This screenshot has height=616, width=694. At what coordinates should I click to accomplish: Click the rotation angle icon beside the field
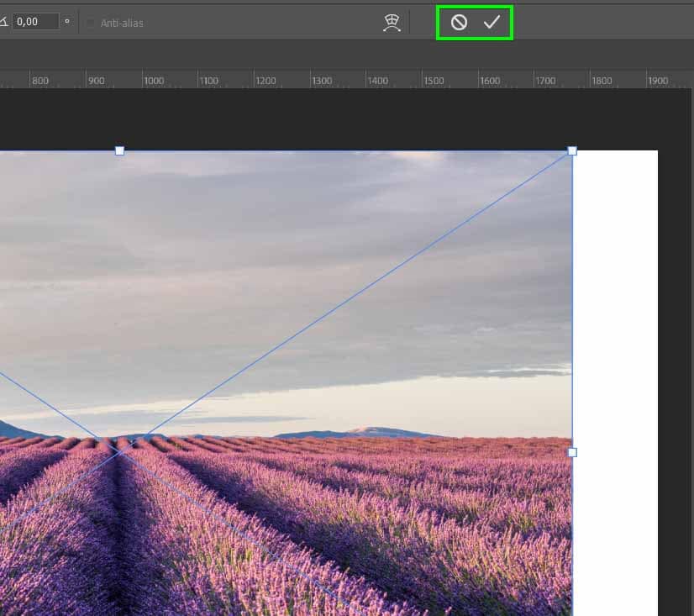(3, 22)
